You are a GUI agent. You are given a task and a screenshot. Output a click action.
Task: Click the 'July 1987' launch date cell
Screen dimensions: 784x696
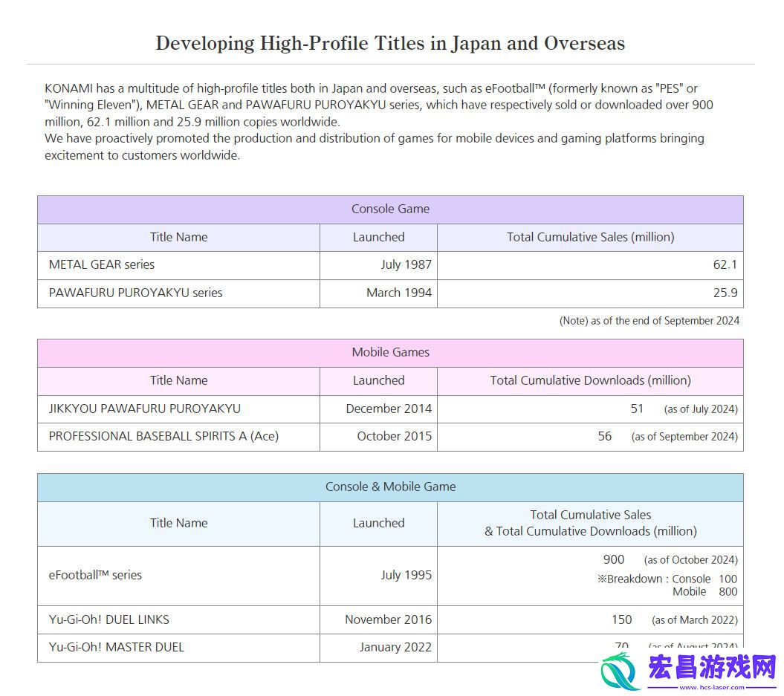(x=378, y=265)
